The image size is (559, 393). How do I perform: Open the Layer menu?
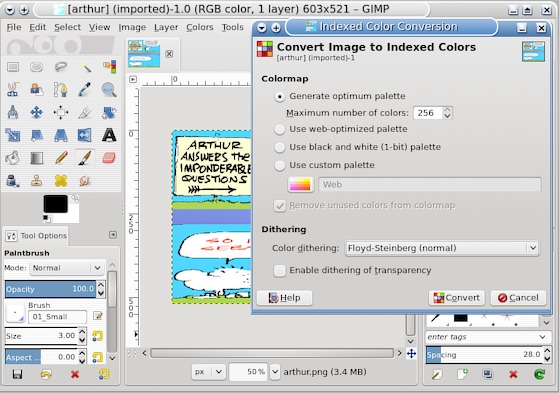click(x=166, y=27)
